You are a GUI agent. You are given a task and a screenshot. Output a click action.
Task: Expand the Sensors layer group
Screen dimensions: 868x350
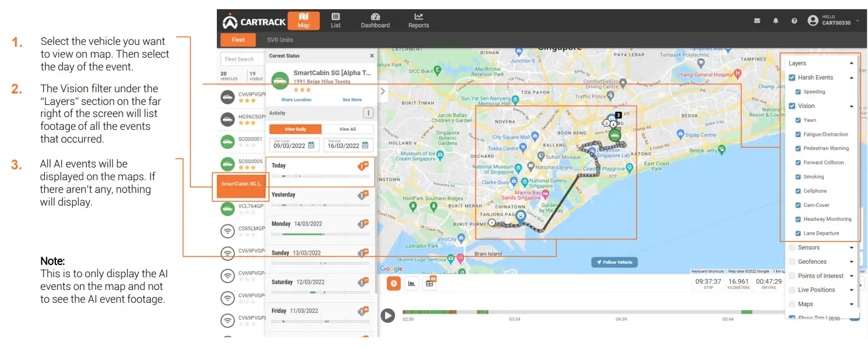click(851, 247)
